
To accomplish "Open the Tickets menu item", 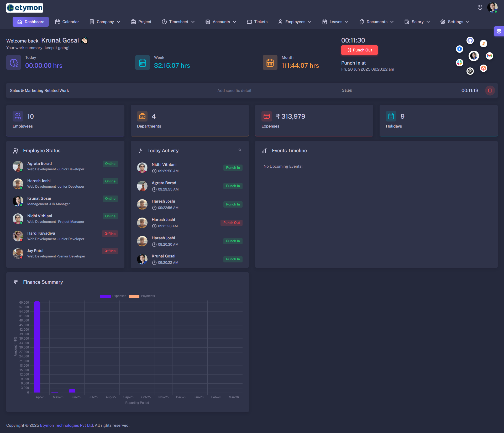I will pyautogui.click(x=257, y=22).
